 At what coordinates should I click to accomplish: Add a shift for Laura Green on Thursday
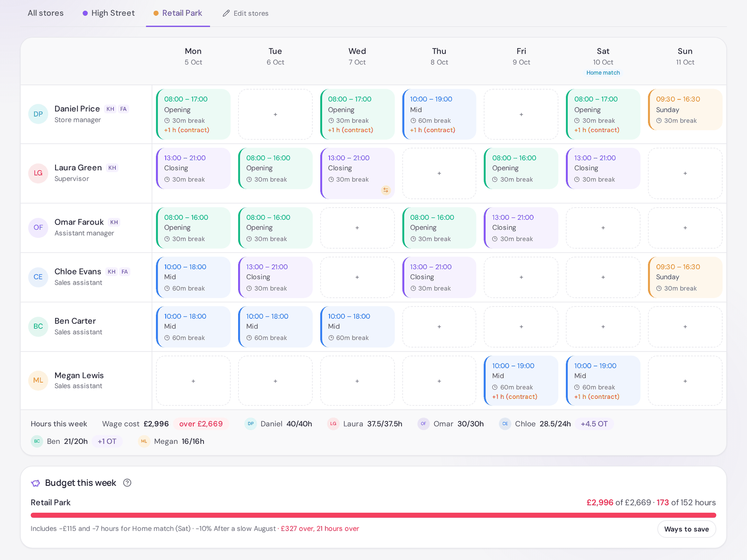[439, 173]
